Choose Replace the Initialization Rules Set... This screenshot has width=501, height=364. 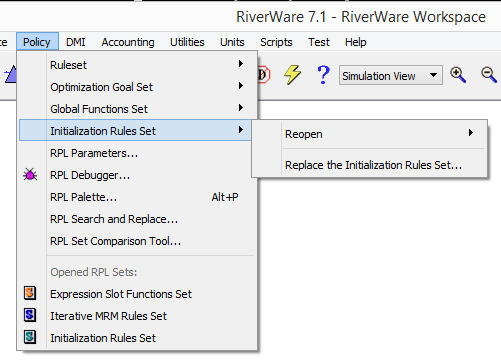[369, 165]
